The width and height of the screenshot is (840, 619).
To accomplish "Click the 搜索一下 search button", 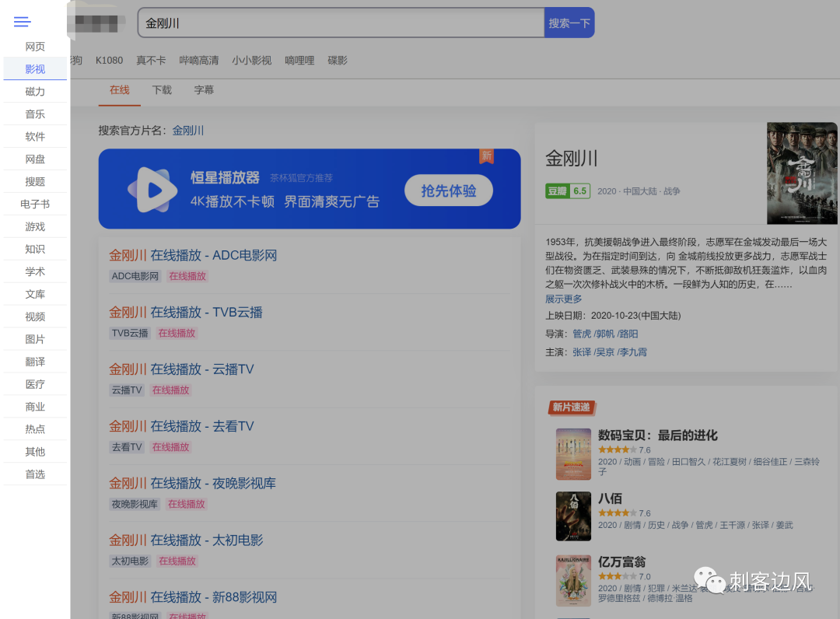I will pos(569,23).
